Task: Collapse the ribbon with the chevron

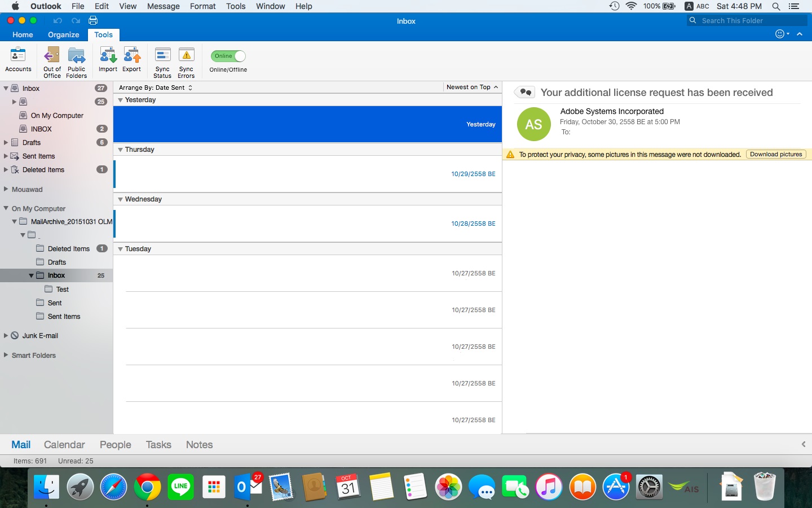Action: point(800,34)
